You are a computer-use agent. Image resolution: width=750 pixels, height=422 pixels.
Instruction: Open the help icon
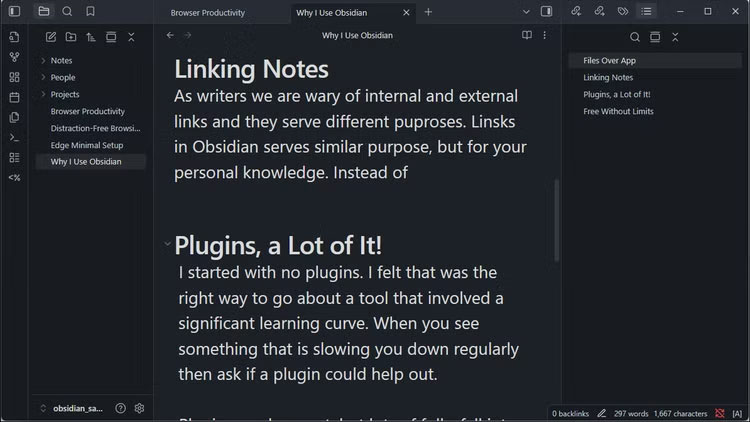(x=121, y=408)
